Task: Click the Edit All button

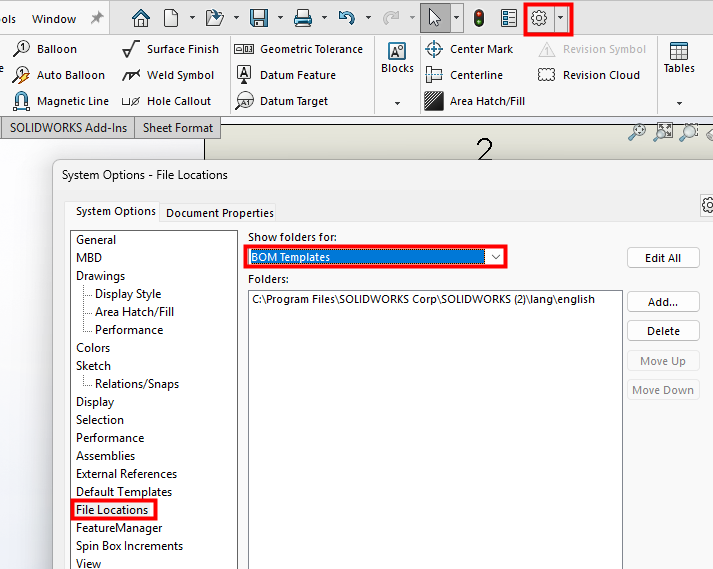Action: pos(663,258)
